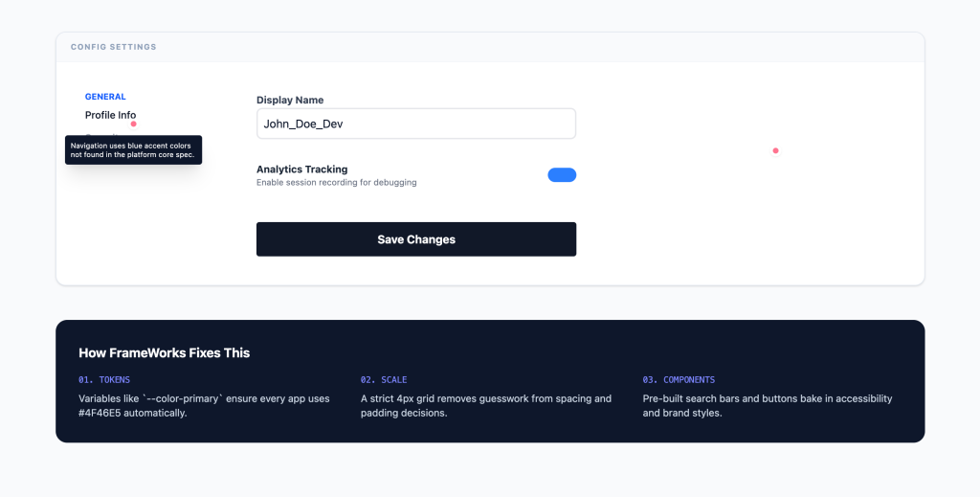This screenshot has width=980, height=497.
Task: Open the Profile Info navigation item
Action: 110,115
